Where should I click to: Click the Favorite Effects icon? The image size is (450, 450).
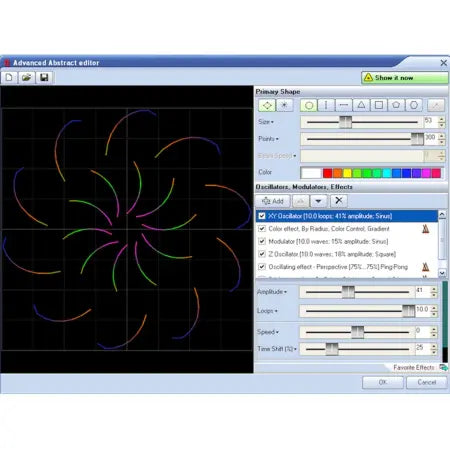coord(443,367)
